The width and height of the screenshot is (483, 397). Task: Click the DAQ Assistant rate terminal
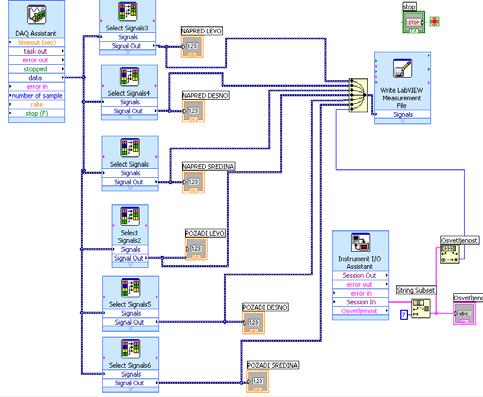tap(36, 104)
